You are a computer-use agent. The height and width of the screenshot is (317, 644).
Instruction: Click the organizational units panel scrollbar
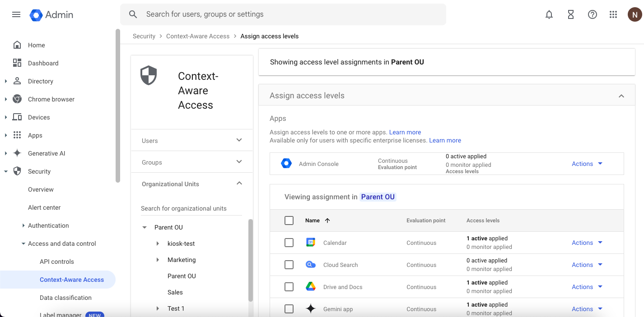click(251, 260)
